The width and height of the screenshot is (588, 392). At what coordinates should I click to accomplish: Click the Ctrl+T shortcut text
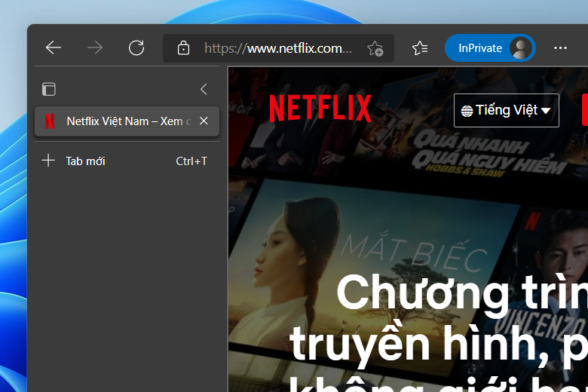[191, 161]
